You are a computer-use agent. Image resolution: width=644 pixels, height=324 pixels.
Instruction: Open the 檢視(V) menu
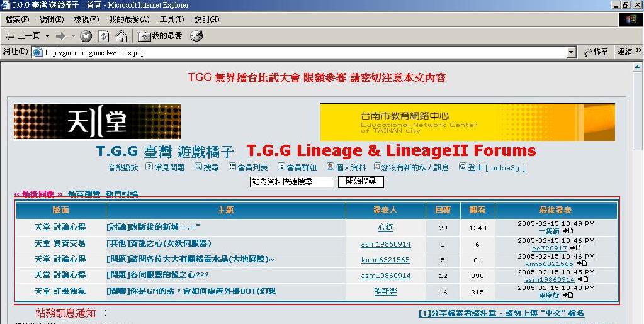click(x=87, y=20)
